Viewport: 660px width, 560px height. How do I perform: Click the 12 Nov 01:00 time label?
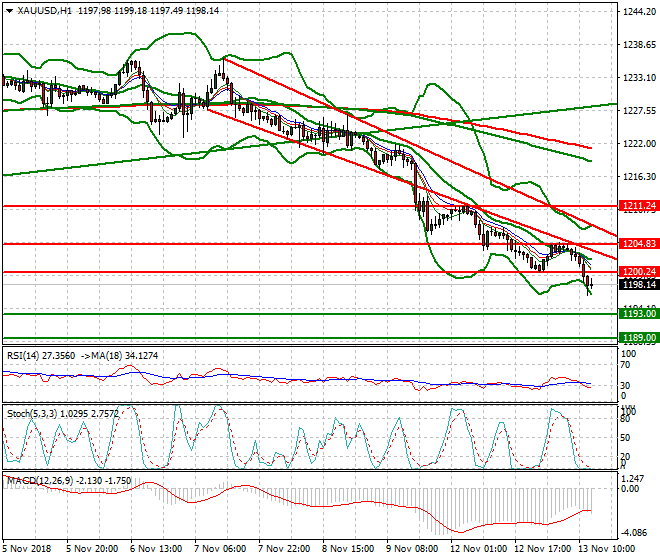(x=479, y=549)
